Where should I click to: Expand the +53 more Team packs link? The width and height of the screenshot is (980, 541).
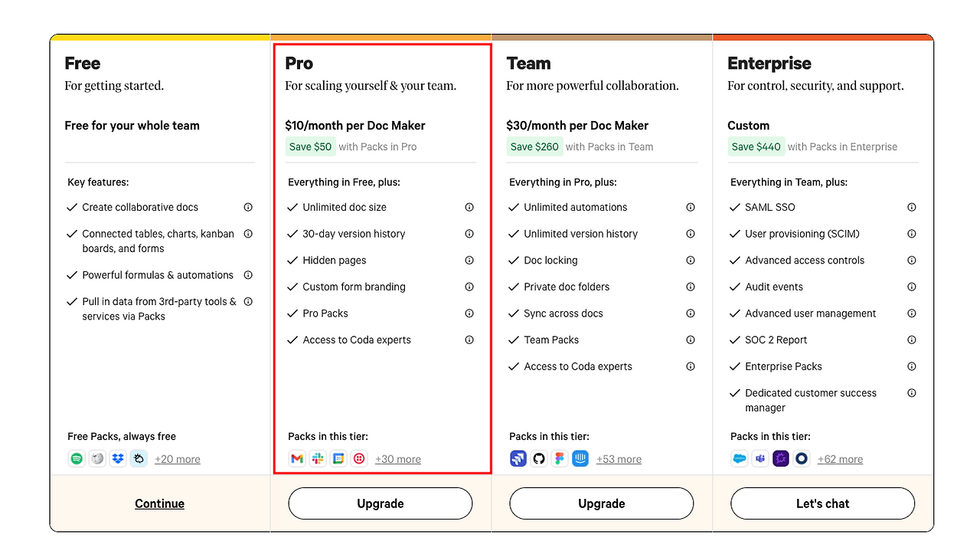coord(619,460)
